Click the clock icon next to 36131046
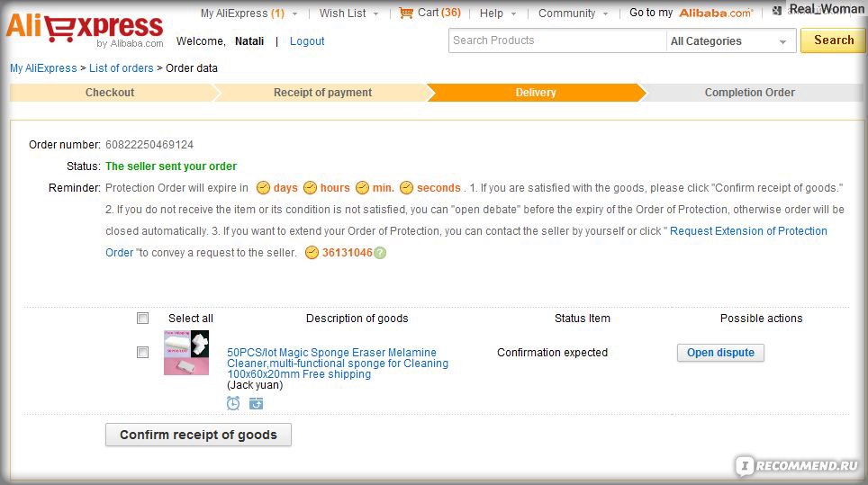Viewport: 868px width, 485px height. click(x=312, y=253)
